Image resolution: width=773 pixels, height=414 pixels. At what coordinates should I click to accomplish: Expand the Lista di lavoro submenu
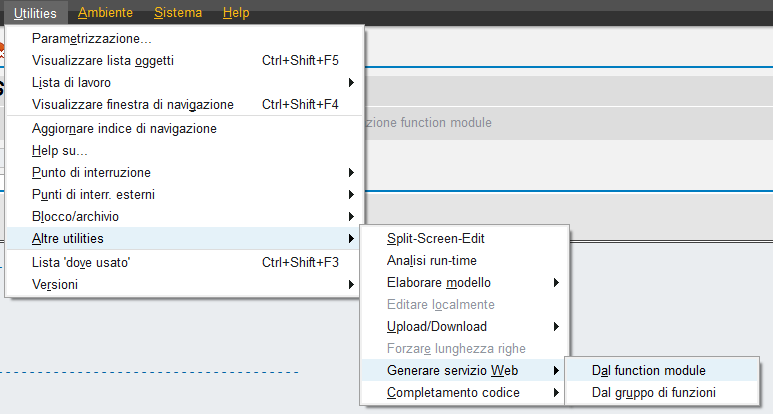(x=184, y=82)
